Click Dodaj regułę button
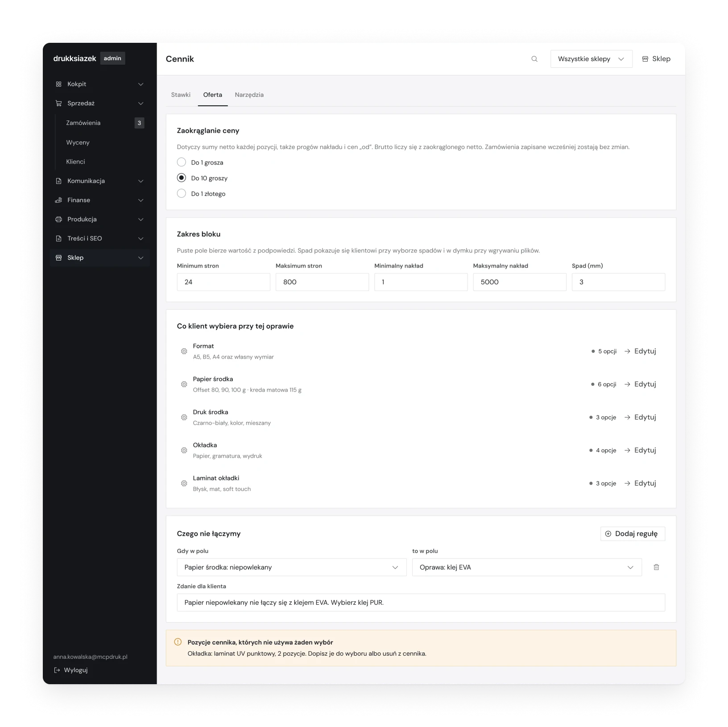The image size is (728, 727). [633, 533]
